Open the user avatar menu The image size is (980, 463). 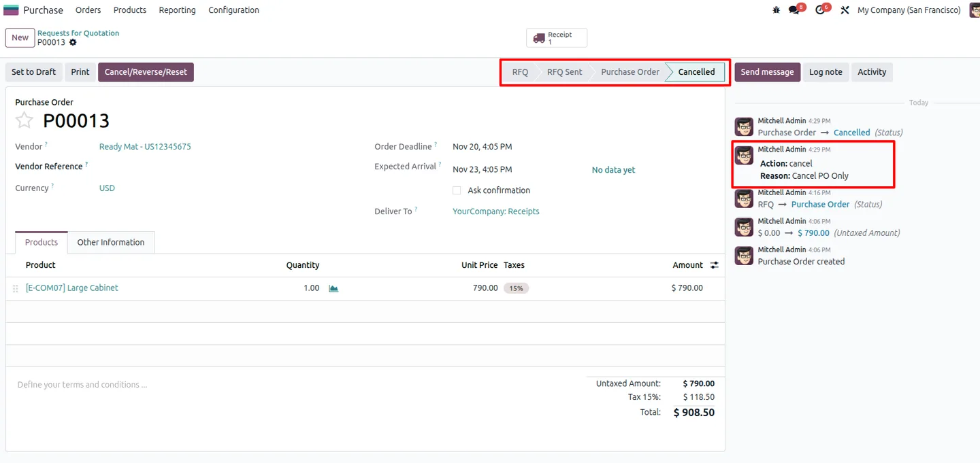(975, 10)
